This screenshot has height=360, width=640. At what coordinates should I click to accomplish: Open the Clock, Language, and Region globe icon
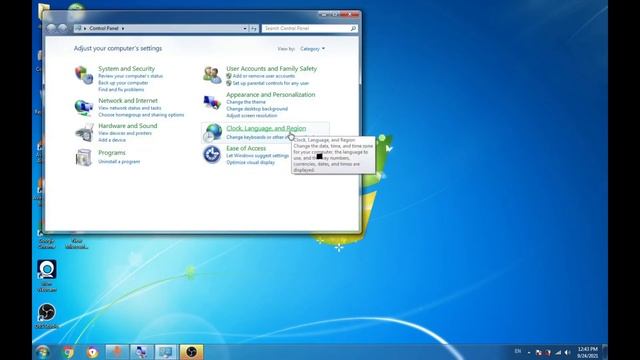212,133
